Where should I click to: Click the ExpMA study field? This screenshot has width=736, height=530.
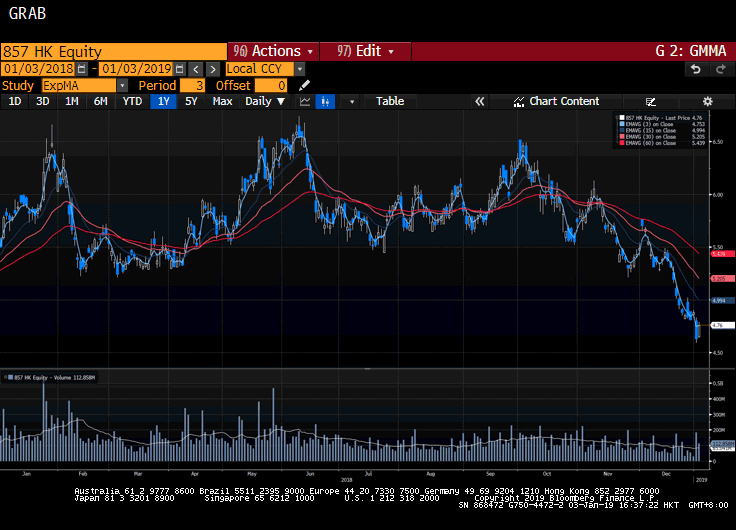pos(79,85)
